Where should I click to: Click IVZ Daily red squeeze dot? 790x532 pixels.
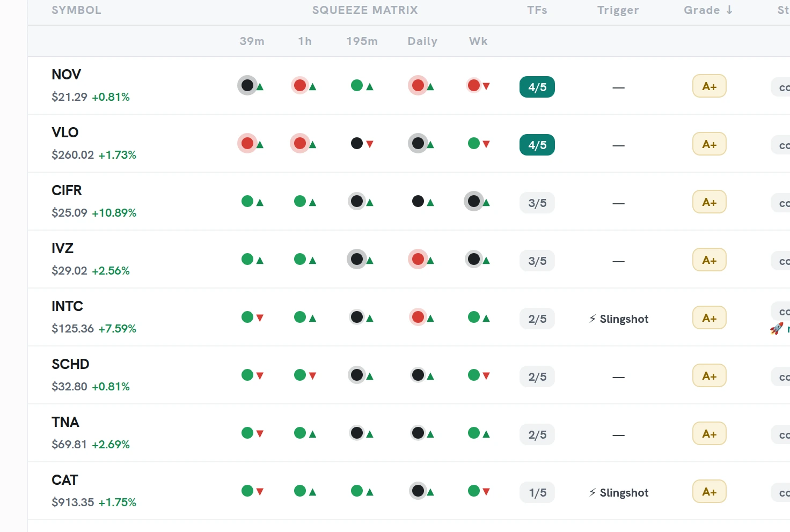[418, 259]
